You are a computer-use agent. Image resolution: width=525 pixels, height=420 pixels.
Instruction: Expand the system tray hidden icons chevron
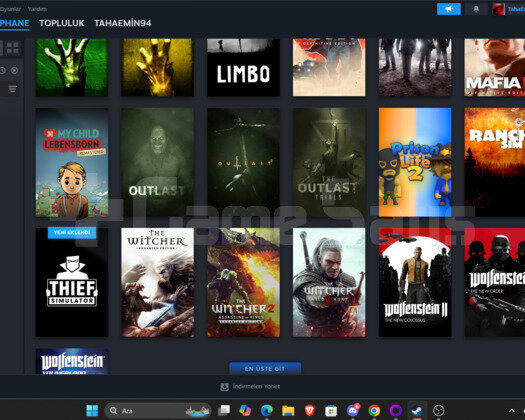512,411
